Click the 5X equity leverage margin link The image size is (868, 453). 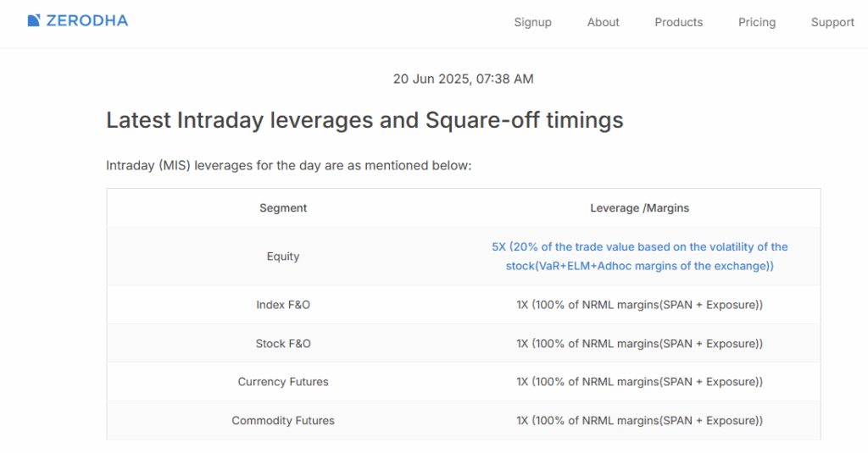(x=639, y=256)
